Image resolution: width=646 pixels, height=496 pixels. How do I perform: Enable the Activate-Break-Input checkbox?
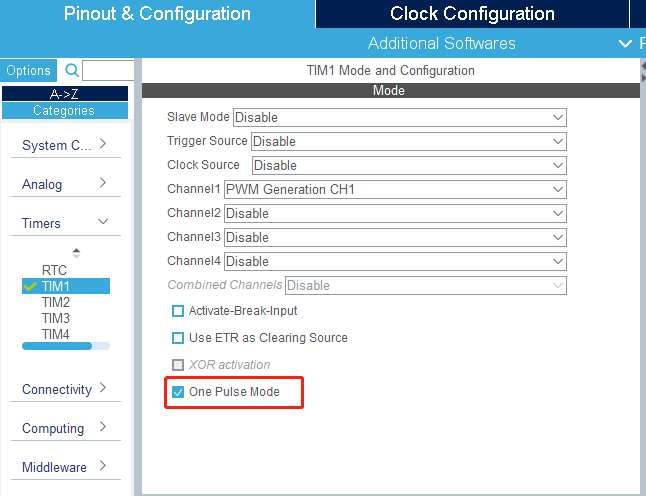point(178,311)
